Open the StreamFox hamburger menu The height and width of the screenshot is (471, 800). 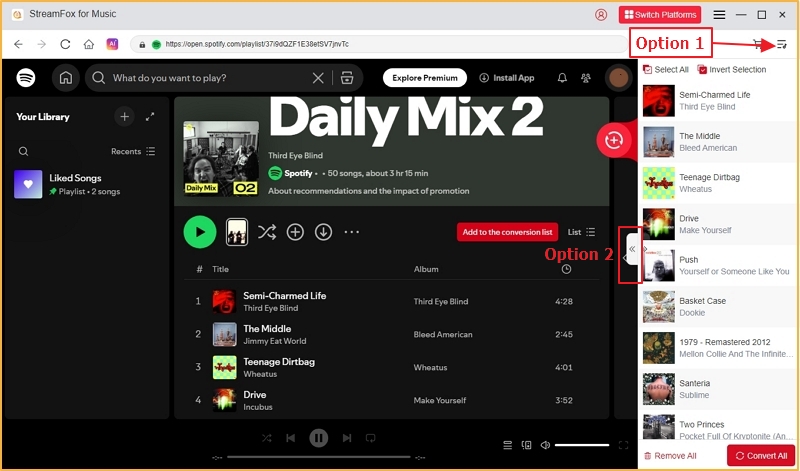pyautogui.click(x=719, y=15)
